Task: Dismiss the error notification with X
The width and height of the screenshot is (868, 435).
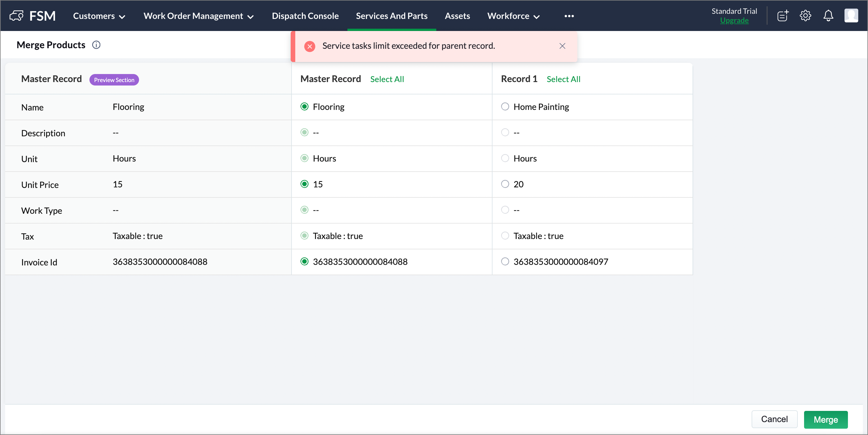Action: [562, 46]
